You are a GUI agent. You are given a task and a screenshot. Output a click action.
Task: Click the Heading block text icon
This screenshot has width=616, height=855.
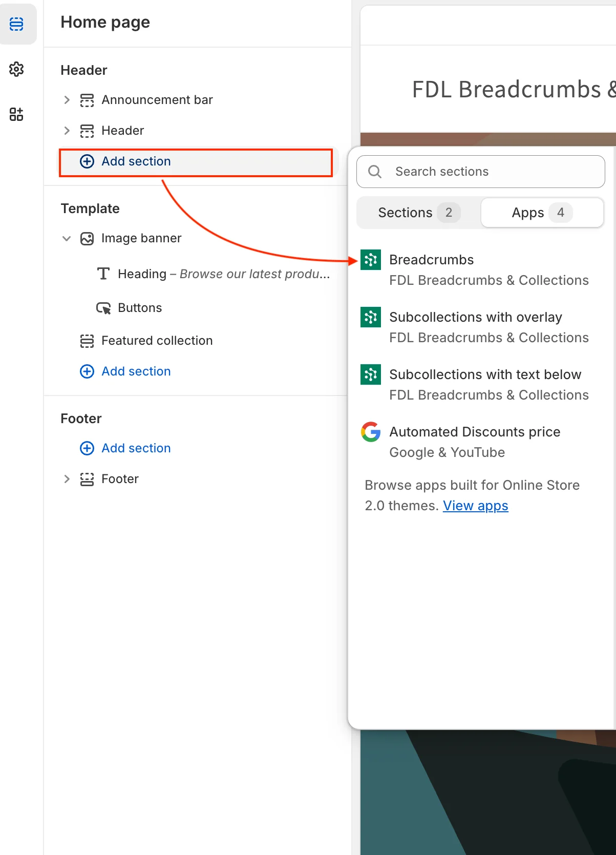(x=103, y=274)
